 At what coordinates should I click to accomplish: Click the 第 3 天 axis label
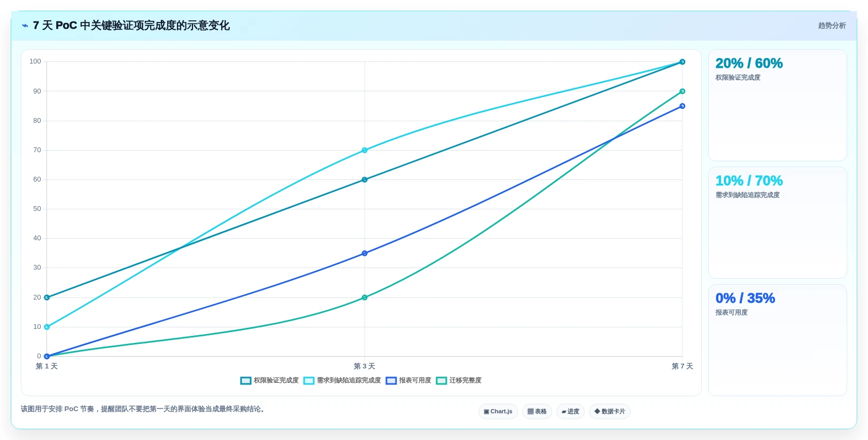pyautogui.click(x=365, y=366)
